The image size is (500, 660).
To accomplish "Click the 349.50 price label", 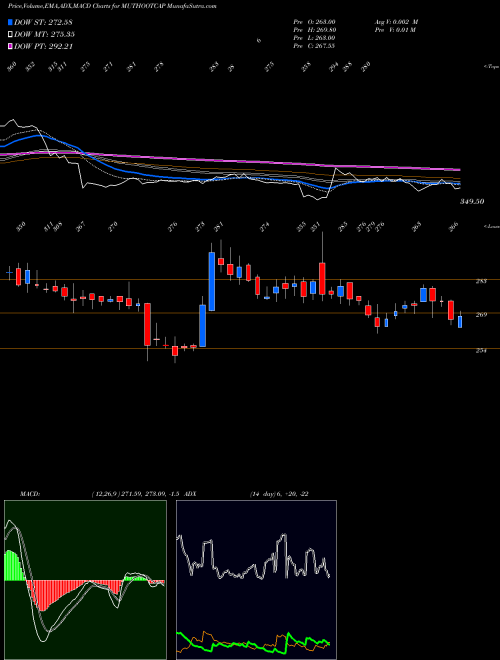I will point(472,202).
